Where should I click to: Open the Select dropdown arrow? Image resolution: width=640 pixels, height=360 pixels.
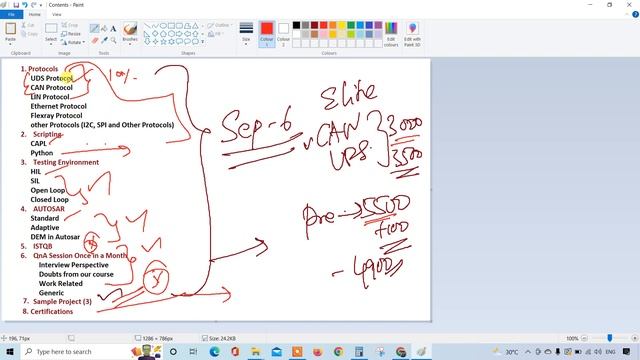pyautogui.click(x=51, y=43)
